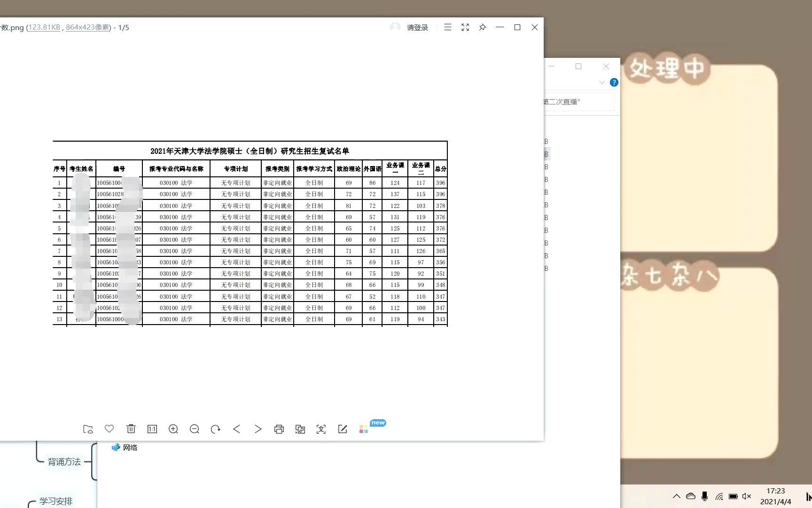This screenshot has width=812, height=508.
Task: Click the microphone tray icon
Action: (x=704, y=496)
